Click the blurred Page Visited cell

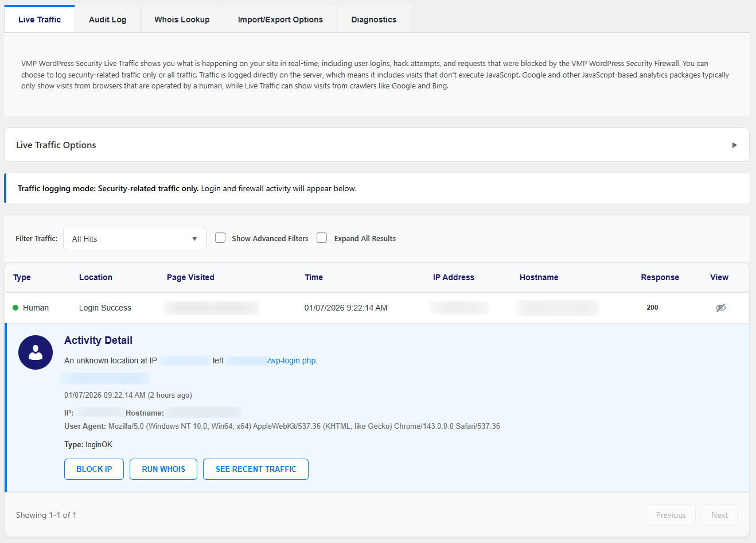[x=211, y=308]
